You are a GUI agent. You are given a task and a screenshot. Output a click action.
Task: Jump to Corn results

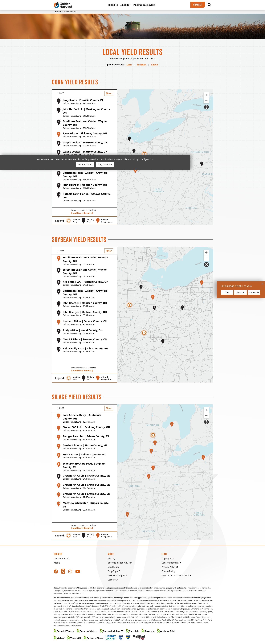point(129,65)
